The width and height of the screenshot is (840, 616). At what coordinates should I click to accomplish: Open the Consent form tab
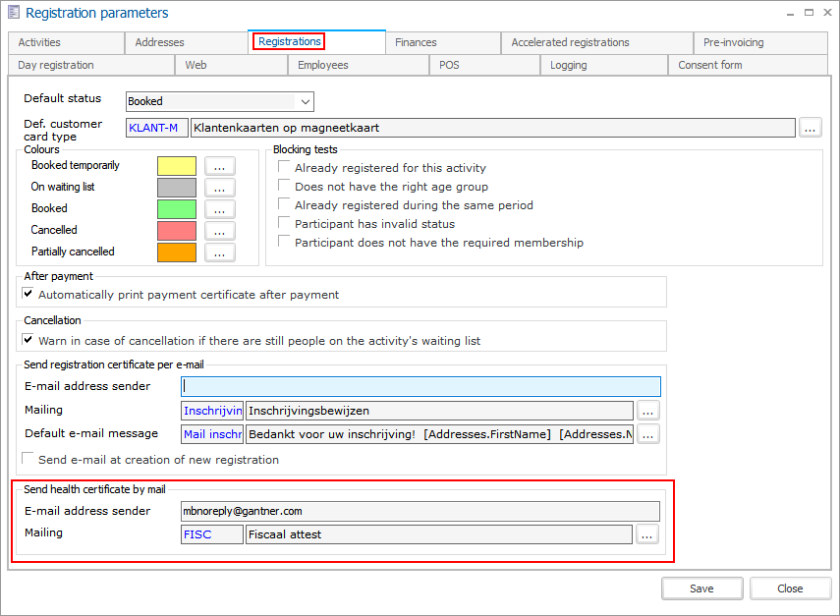(x=709, y=65)
